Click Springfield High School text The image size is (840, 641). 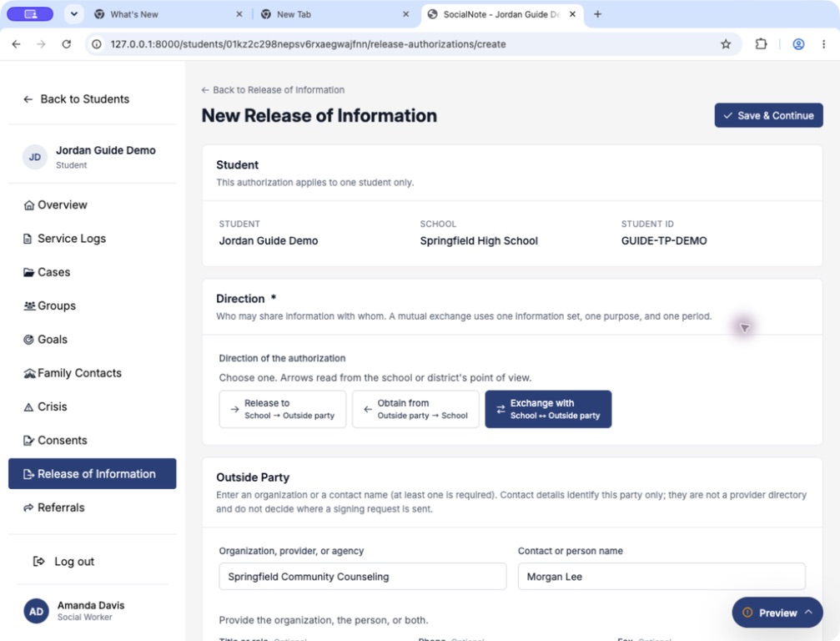(x=479, y=241)
